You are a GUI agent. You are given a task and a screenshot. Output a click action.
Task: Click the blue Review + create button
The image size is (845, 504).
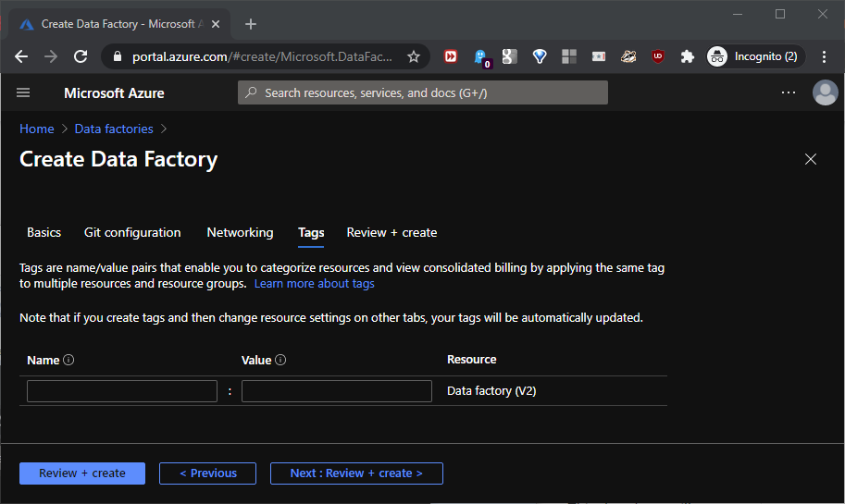tap(82, 473)
